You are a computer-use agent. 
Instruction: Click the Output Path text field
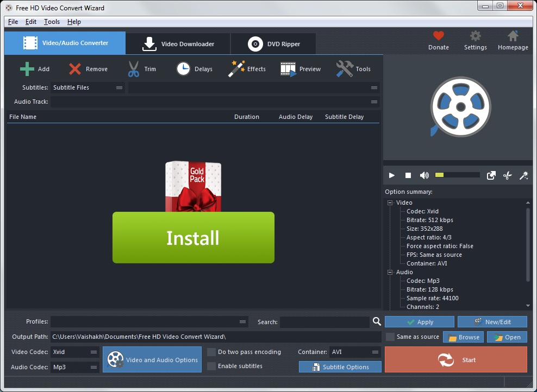[x=216, y=337]
